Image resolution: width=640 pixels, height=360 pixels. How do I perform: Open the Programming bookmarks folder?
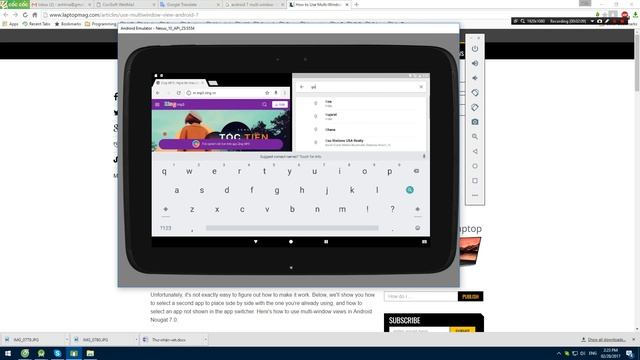click(100, 24)
